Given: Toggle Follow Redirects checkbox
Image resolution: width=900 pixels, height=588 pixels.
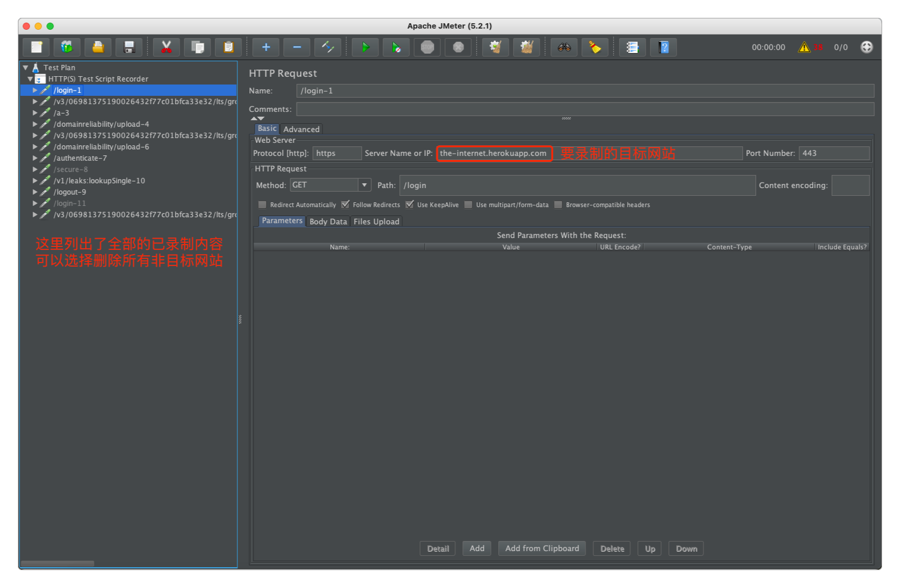Looking at the screenshot, I should (345, 205).
